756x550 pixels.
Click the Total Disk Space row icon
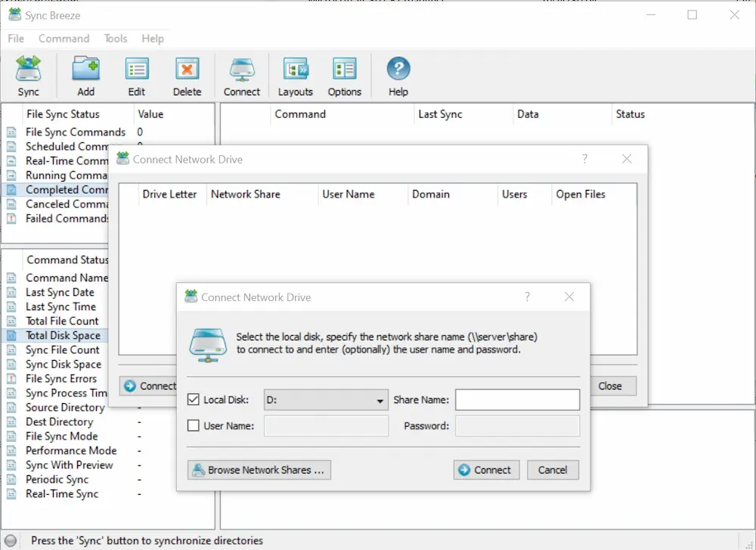tap(11, 335)
